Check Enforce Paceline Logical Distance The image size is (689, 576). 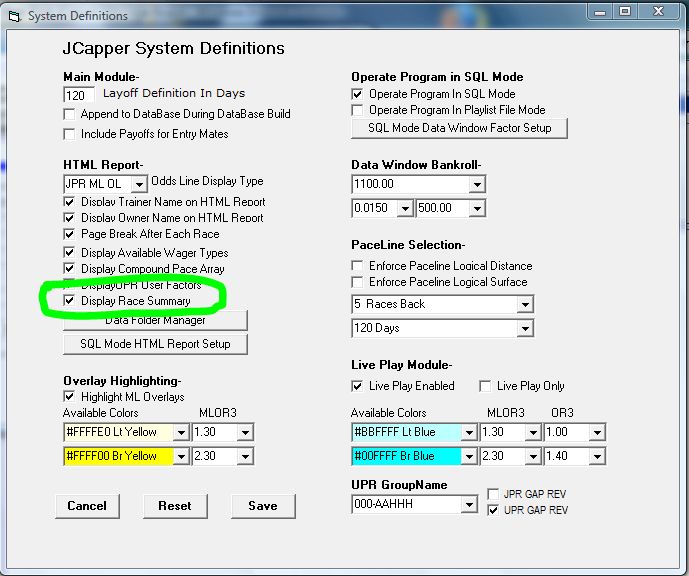(358, 266)
